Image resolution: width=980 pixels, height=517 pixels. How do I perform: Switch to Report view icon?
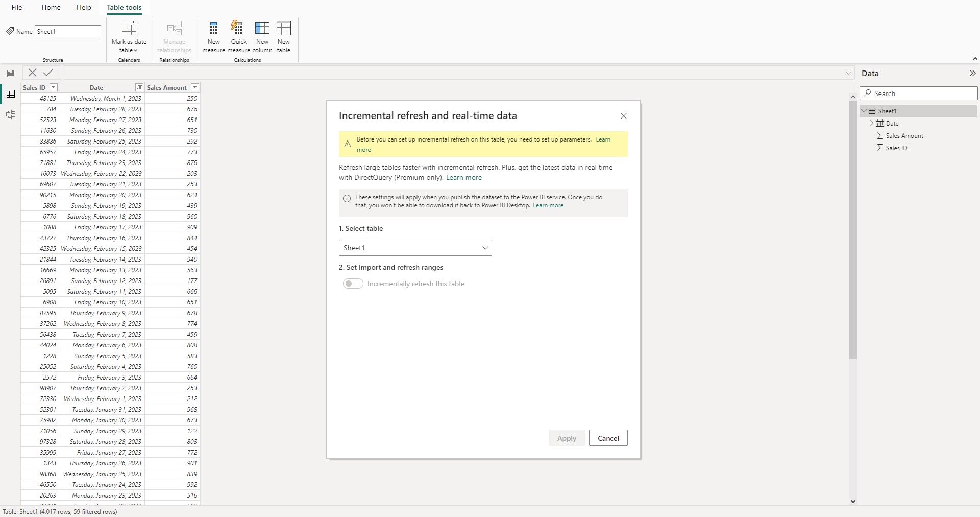[x=11, y=74]
